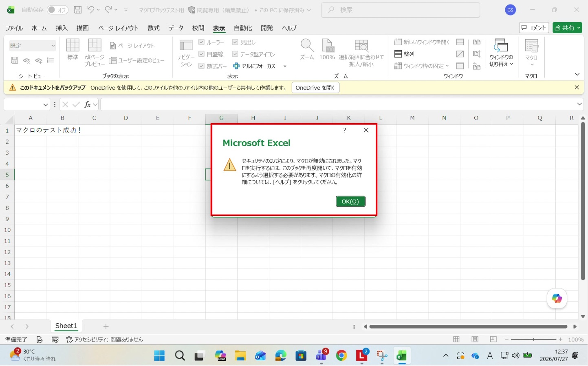Switch to the ホーム tab
Viewport: 588px width, 366px height.
pos(39,28)
